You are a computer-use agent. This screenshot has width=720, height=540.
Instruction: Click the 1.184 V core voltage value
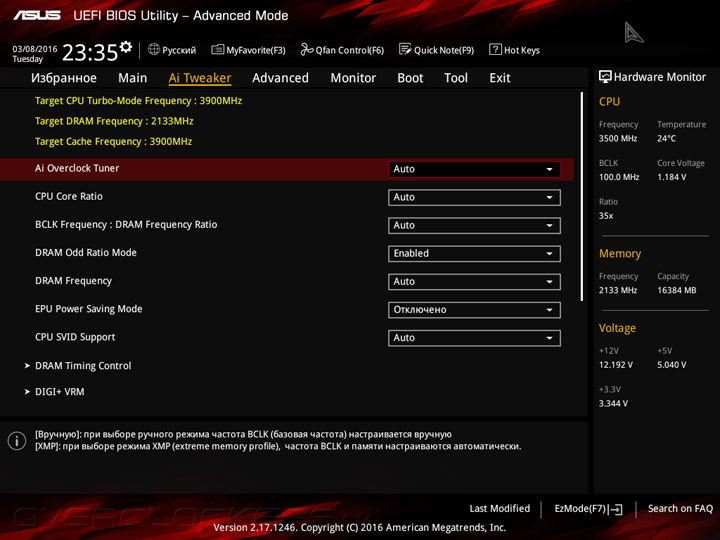pos(672,177)
